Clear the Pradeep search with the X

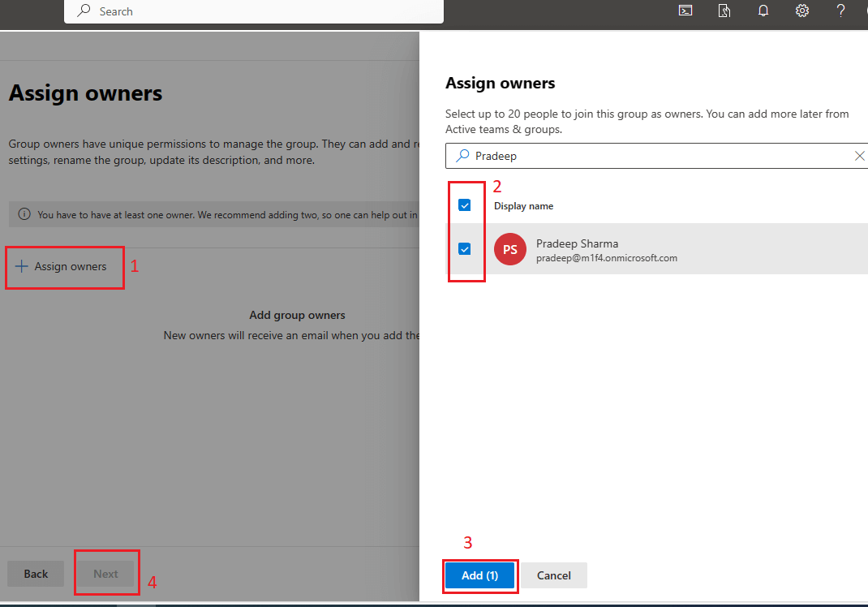tap(859, 156)
